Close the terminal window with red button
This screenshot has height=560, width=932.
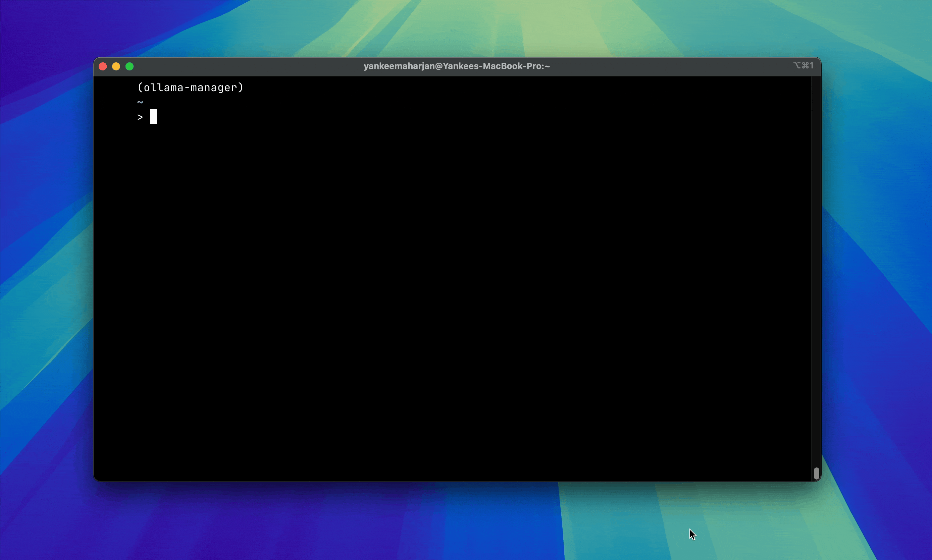[103, 66]
